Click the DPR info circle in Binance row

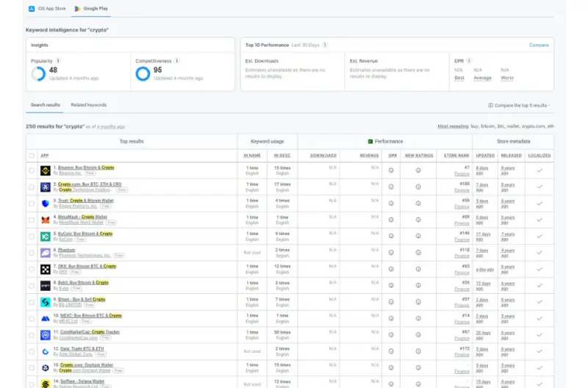point(391,170)
